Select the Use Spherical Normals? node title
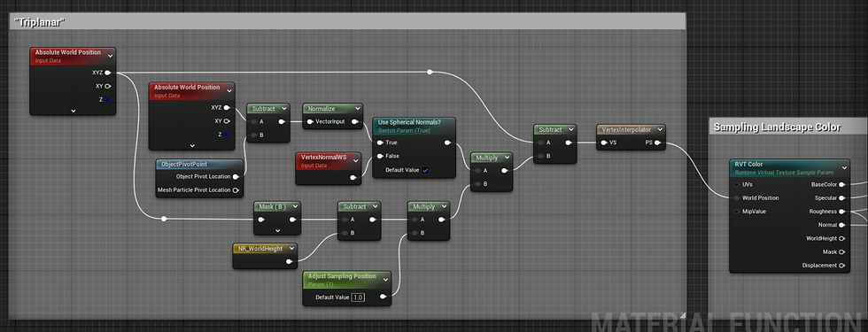868x332 pixels. 409,122
